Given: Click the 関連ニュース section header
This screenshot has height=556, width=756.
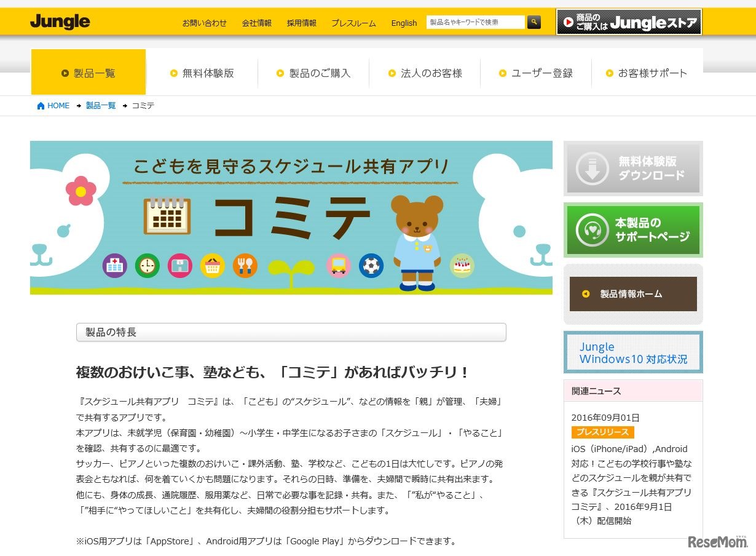Looking at the screenshot, I should click(633, 391).
